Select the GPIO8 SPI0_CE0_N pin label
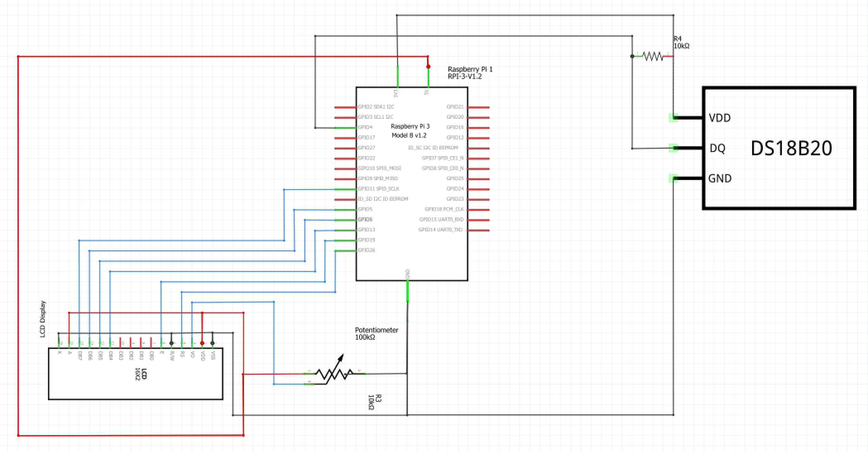Viewport: 868px width, 452px height. pyautogui.click(x=443, y=168)
